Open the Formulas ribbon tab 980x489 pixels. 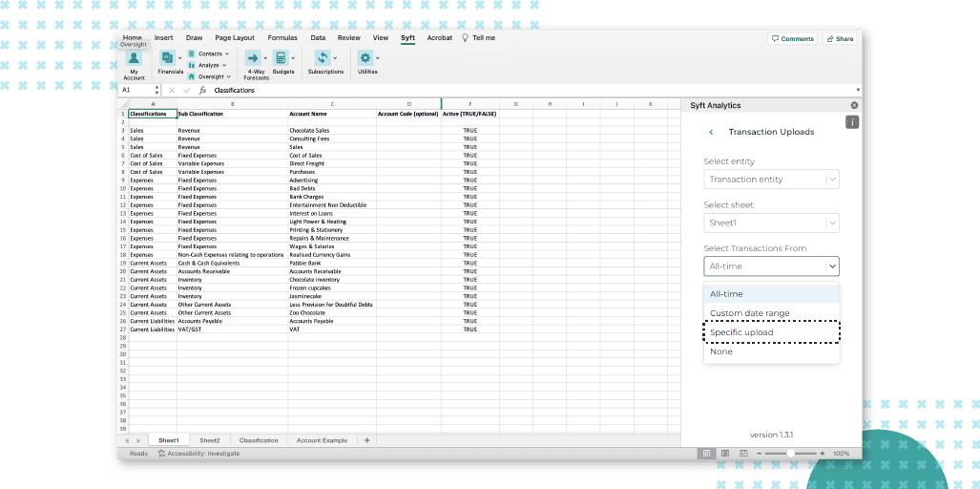point(282,38)
